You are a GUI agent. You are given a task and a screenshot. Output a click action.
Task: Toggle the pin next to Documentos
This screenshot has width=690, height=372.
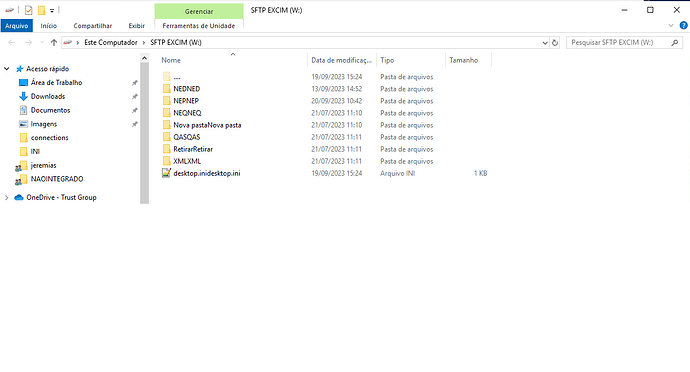click(x=135, y=110)
